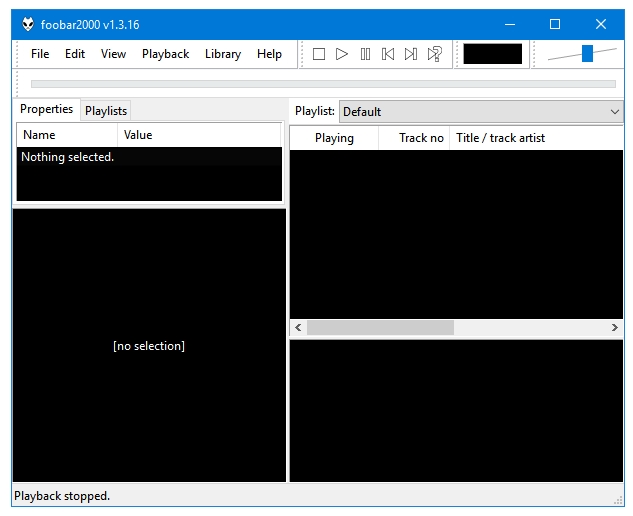Viewport: 633px width, 516px height.
Task: Open the Playback menu
Action: tap(166, 54)
